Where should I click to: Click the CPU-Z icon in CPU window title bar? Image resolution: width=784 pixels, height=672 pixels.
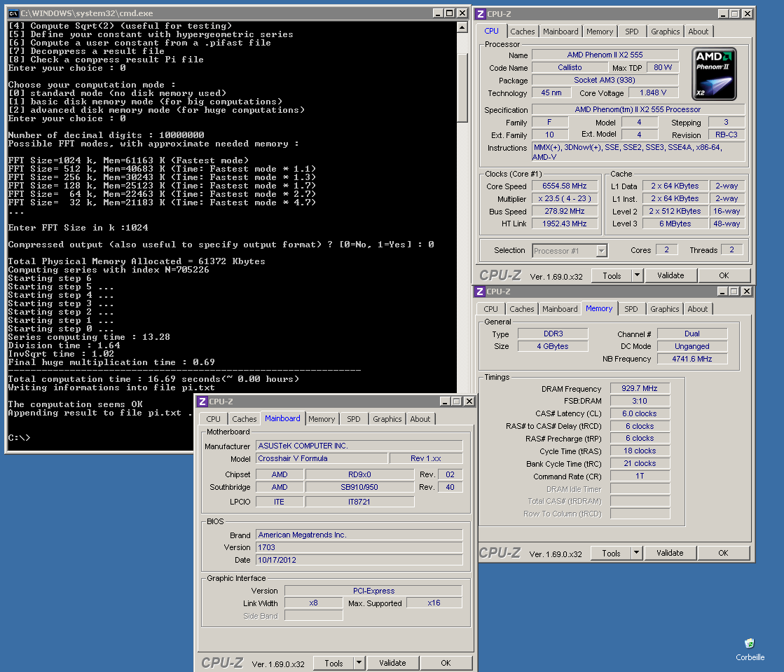coord(481,14)
